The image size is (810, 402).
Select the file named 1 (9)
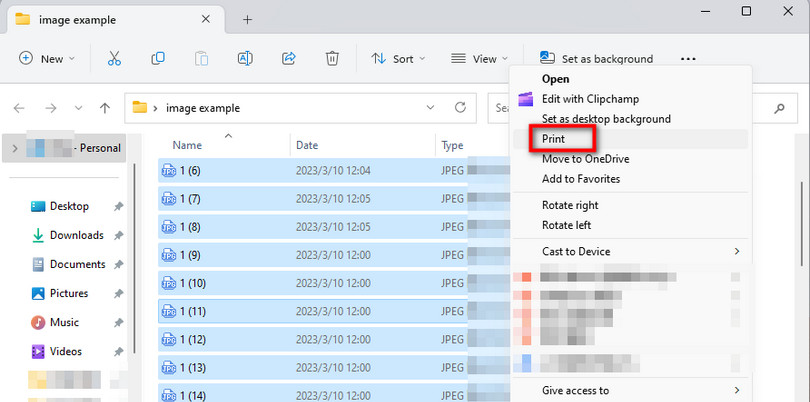[193, 255]
